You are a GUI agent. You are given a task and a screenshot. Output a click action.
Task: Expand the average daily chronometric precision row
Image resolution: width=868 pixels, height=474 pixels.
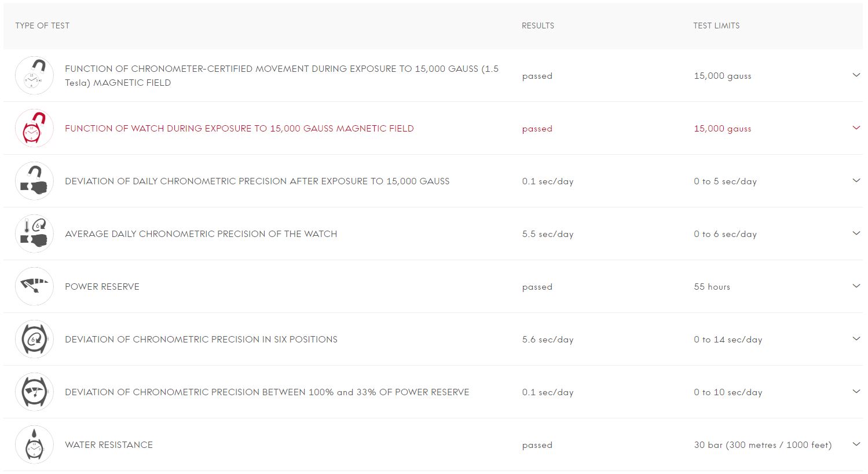tap(856, 234)
